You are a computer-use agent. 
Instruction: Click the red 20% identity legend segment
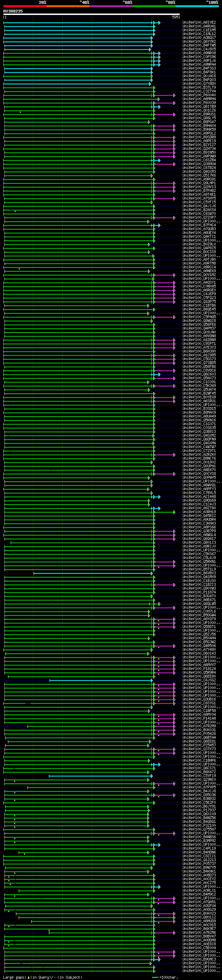[25, 6]
